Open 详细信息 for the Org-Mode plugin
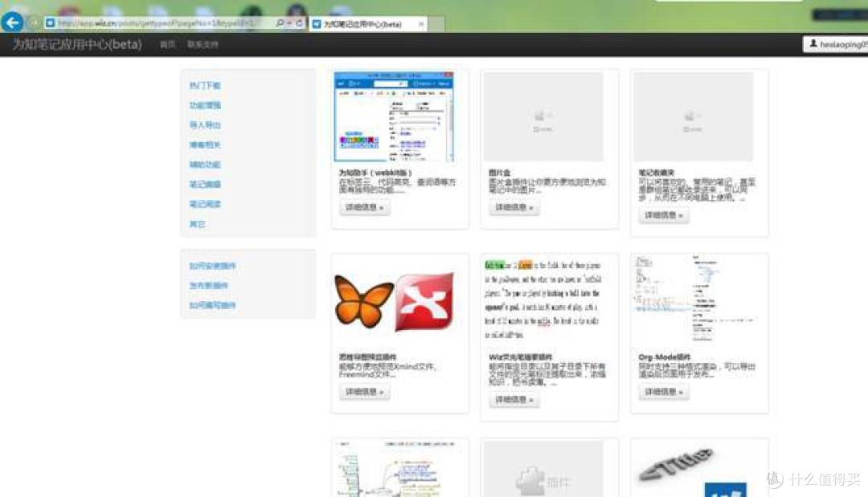868x497 pixels. pos(663,392)
